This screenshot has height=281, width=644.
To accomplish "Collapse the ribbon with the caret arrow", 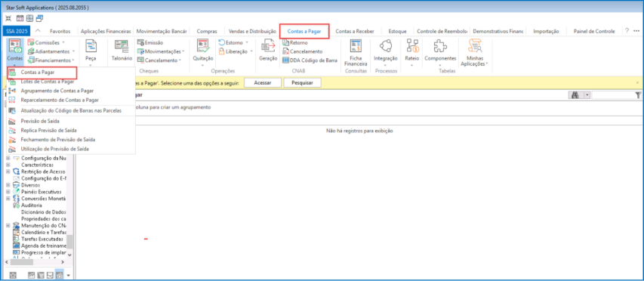I will coord(38,31).
